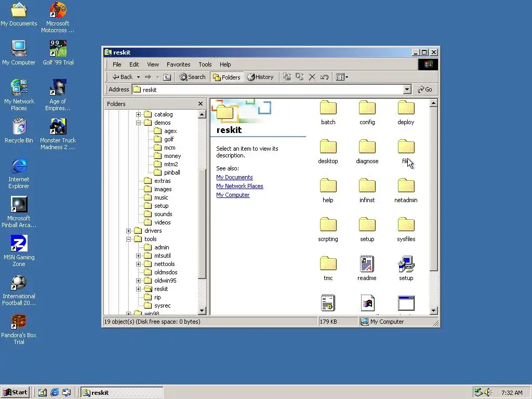Click the Undo toolbar icon
Screen dimensions: 532x399
(x=324, y=77)
